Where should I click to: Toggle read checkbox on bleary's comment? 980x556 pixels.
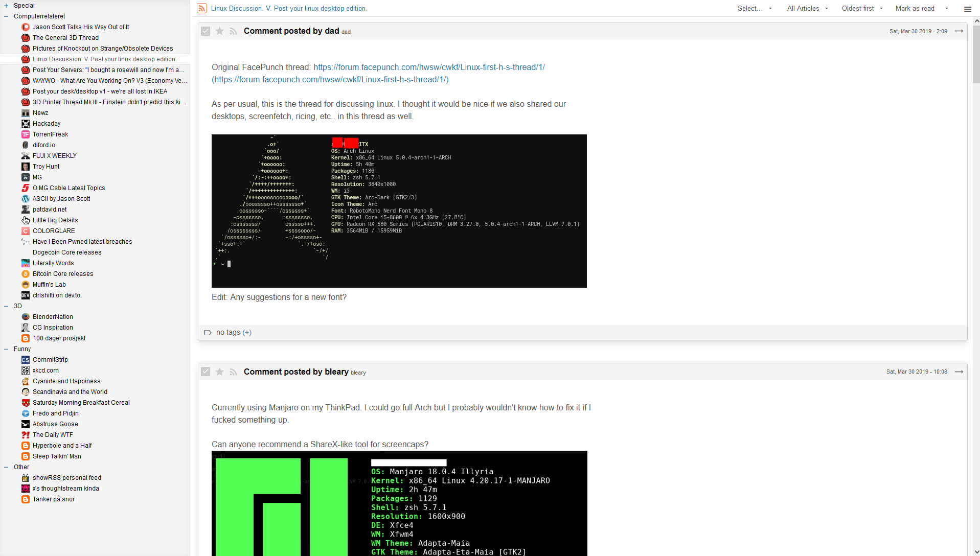tap(206, 372)
